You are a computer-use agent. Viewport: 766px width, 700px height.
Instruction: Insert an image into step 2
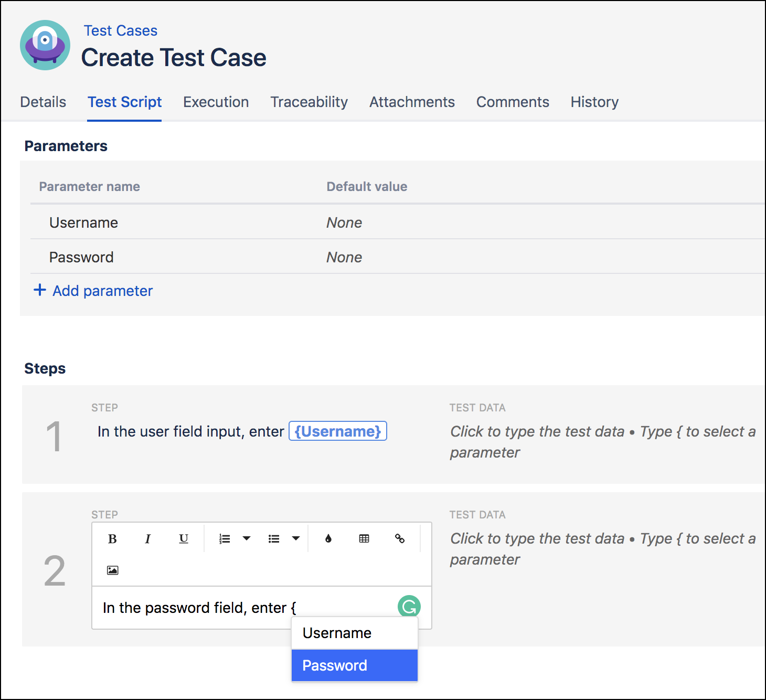coord(112,570)
